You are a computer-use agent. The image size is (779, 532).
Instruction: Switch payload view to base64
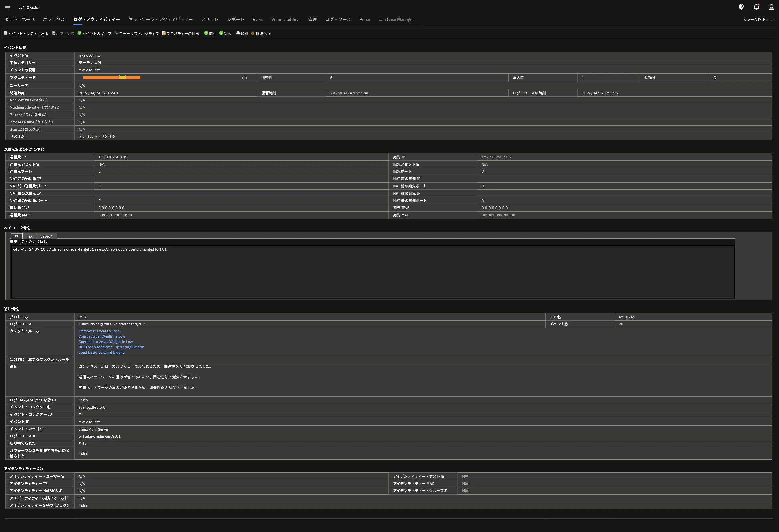(47, 236)
